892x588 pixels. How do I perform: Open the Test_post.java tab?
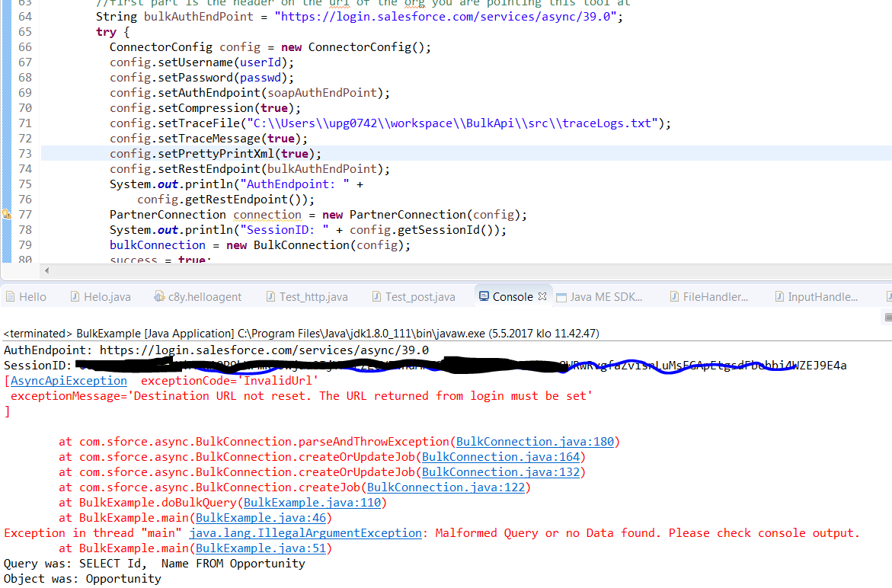(414, 297)
